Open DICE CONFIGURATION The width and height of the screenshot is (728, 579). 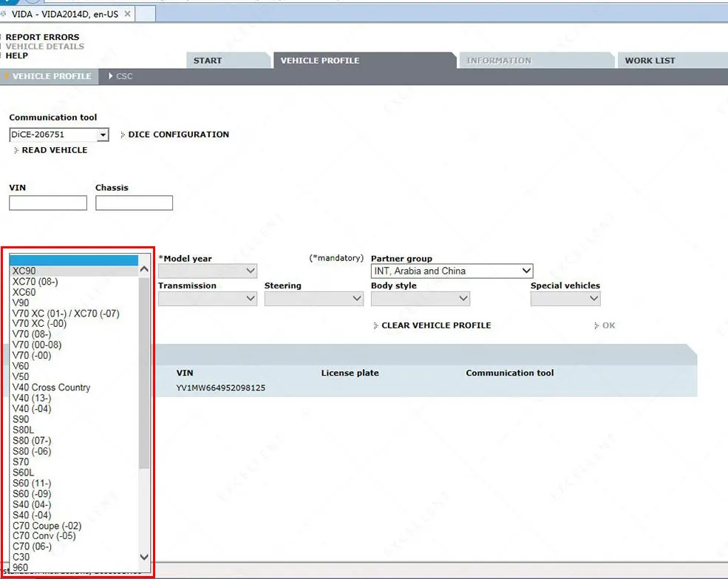178,135
